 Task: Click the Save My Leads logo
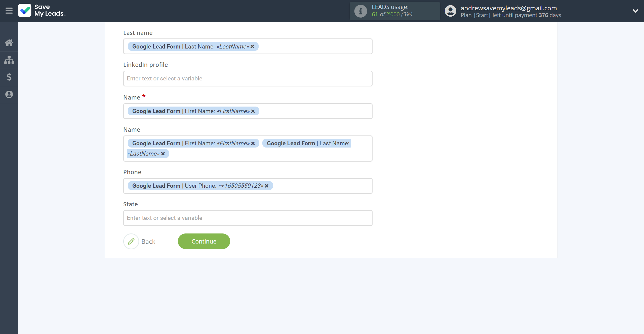pos(42,11)
